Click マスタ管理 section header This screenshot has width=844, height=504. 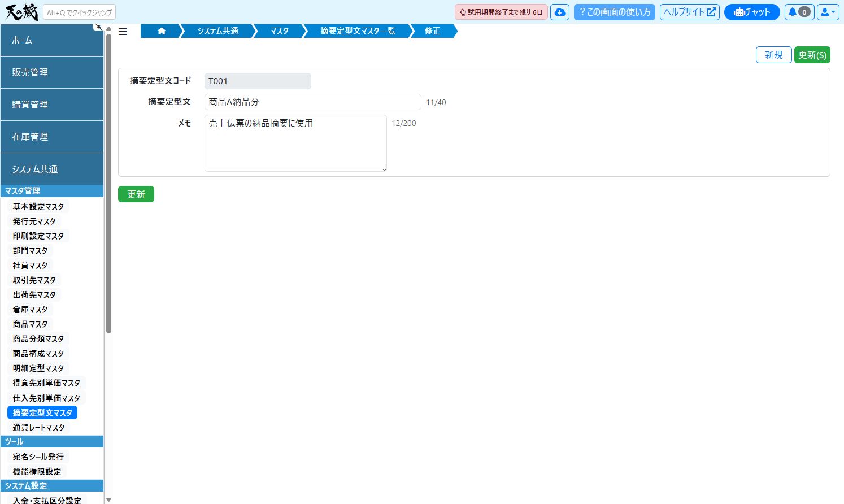pyautogui.click(x=52, y=191)
